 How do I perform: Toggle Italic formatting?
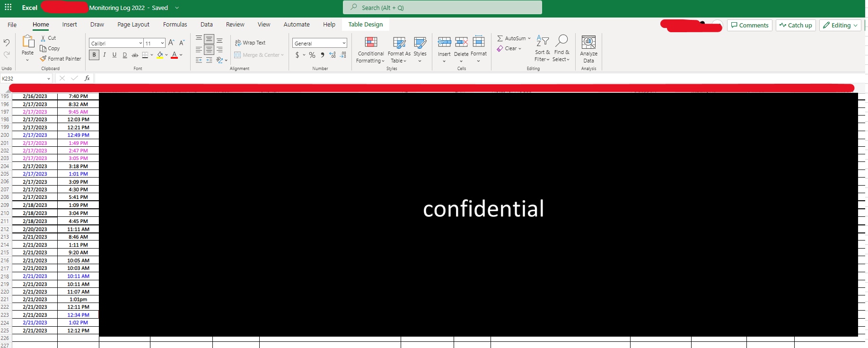(104, 55)
